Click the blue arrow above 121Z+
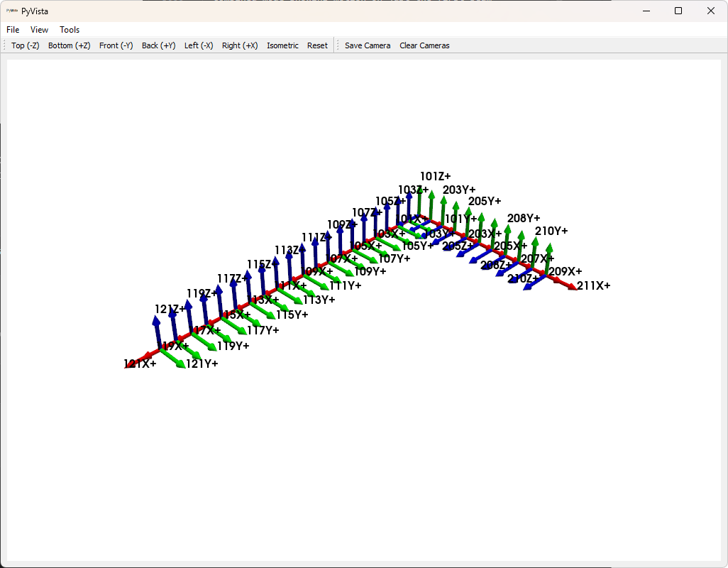The width and height of the screenshot is (728, 568). (156, 323)
